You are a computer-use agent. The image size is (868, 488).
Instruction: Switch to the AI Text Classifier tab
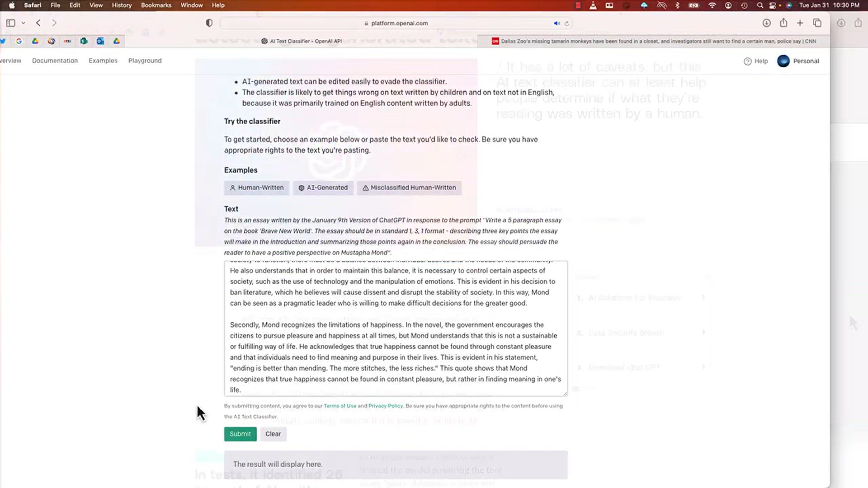click(x=302, y=41)
